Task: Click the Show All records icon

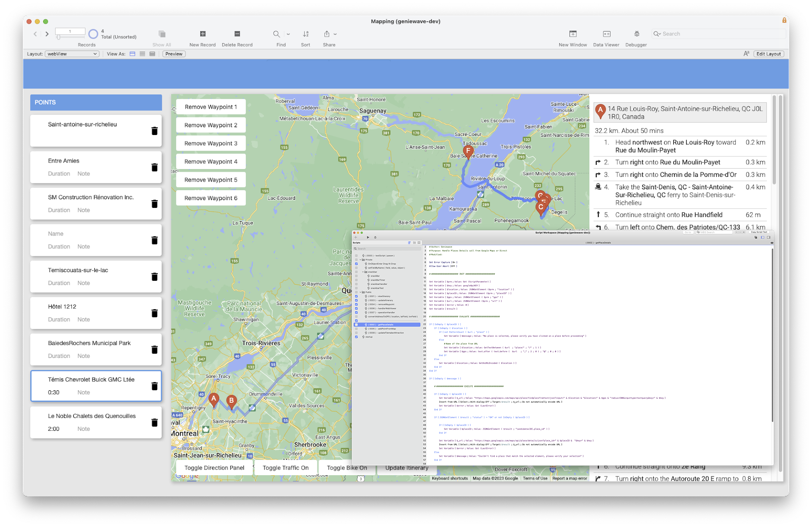Action: pos(162,34)
